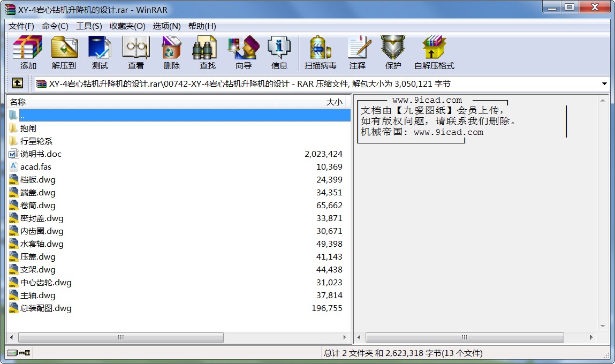Click the key icon in status bar

coord(25,353)
